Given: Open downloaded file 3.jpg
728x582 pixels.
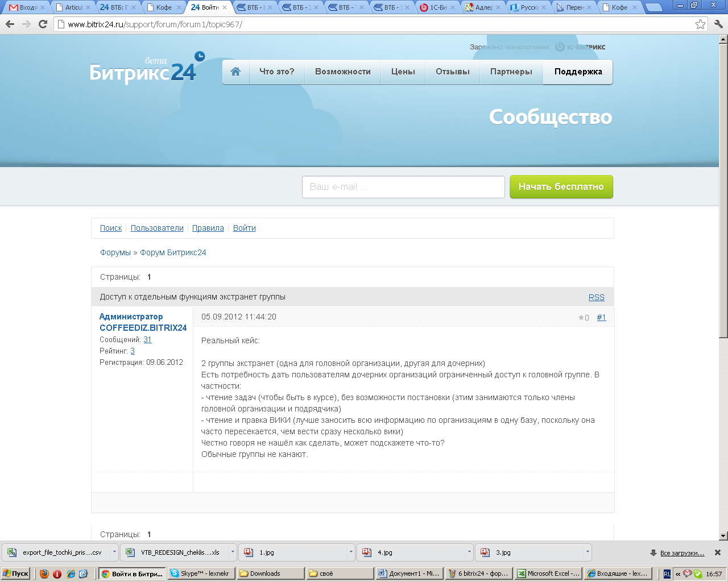Looking at the screenshot, I should [x=530, y=552].
